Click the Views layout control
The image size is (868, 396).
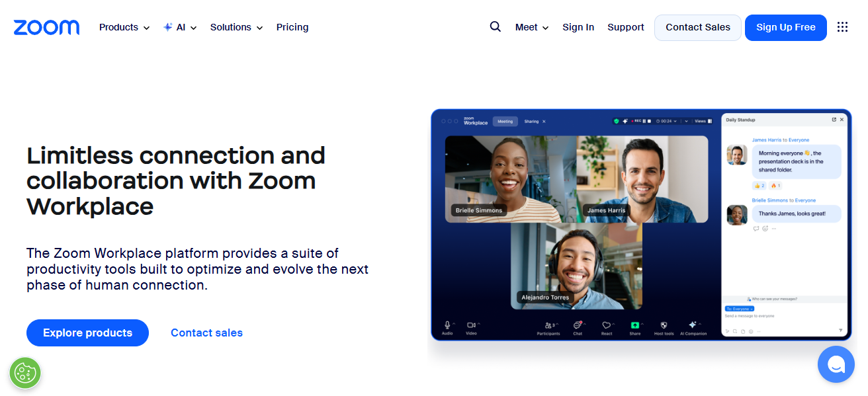703,121
